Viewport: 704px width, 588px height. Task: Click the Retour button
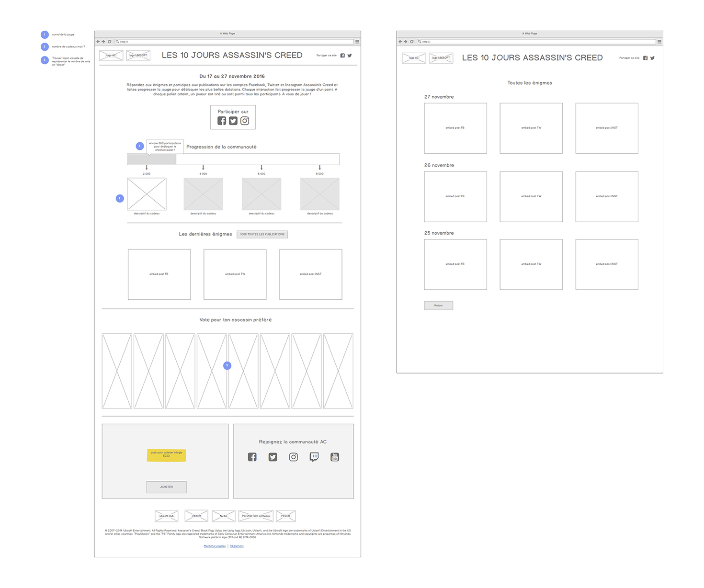439,305
